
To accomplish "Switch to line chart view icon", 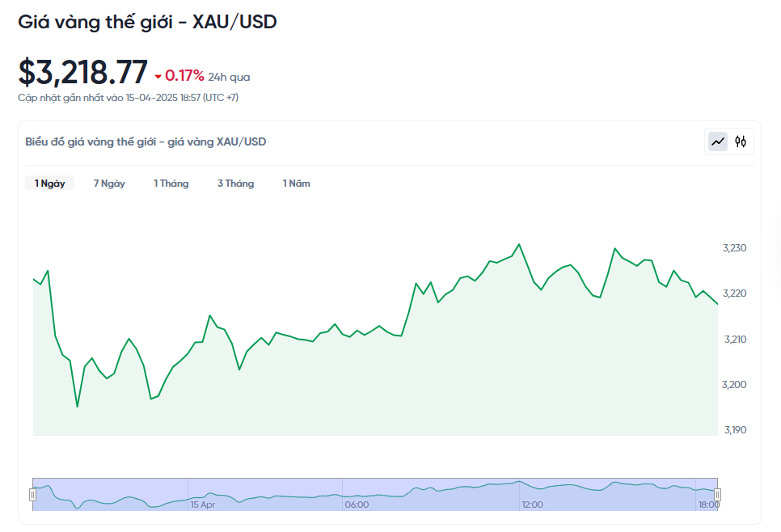I will [x=717, y=142].
